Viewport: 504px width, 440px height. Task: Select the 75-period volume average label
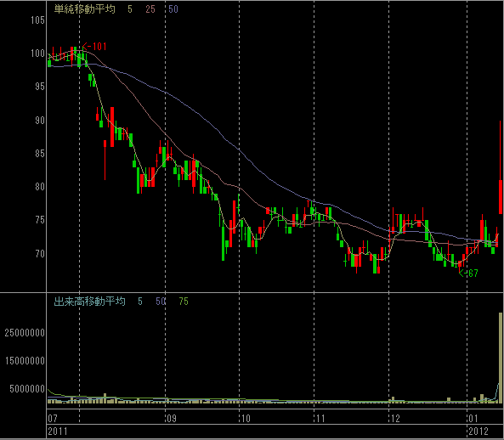pos(184,302)
